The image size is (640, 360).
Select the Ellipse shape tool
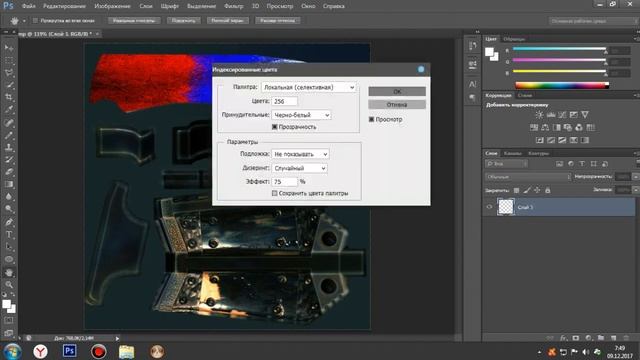point(9,260)
